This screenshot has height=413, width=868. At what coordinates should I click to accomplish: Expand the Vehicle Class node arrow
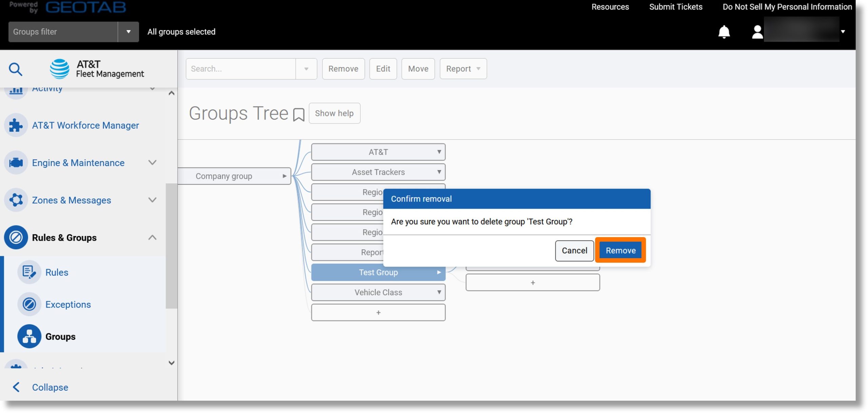(x=439, y=292)
